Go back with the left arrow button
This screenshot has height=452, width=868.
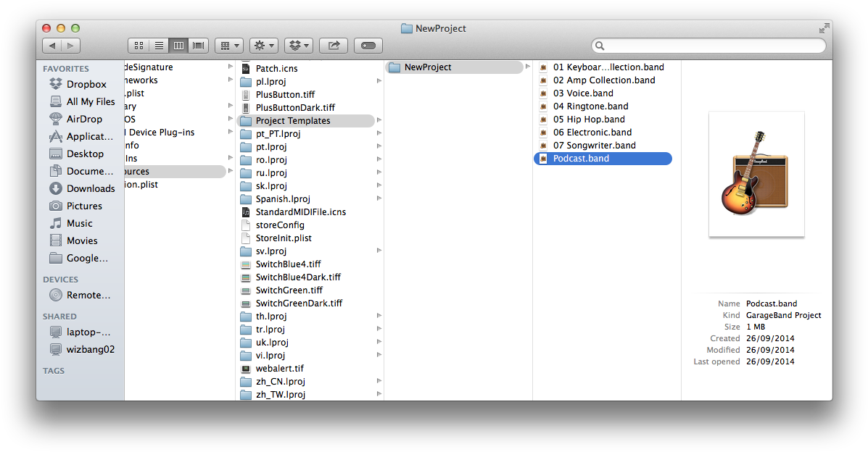click(x=52, y=46)
